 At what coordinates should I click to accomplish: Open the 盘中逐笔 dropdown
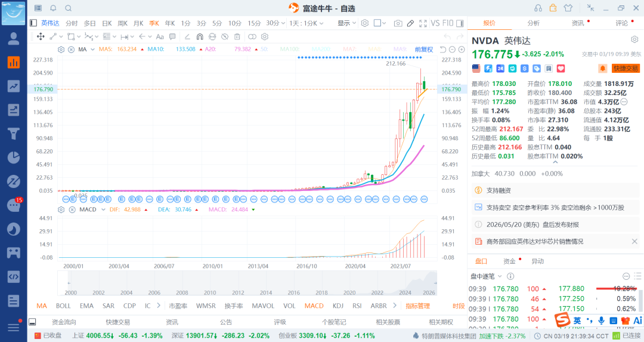(487, 276)
